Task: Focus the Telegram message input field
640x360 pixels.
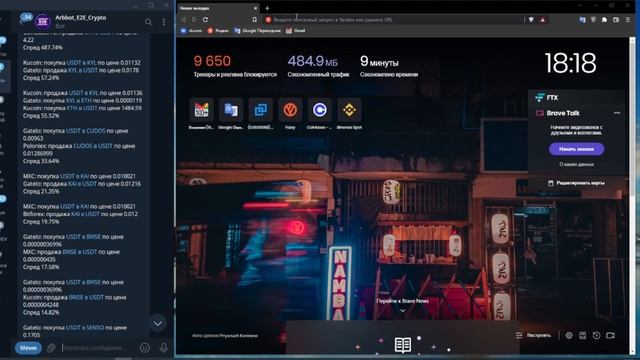Action: 98,348
